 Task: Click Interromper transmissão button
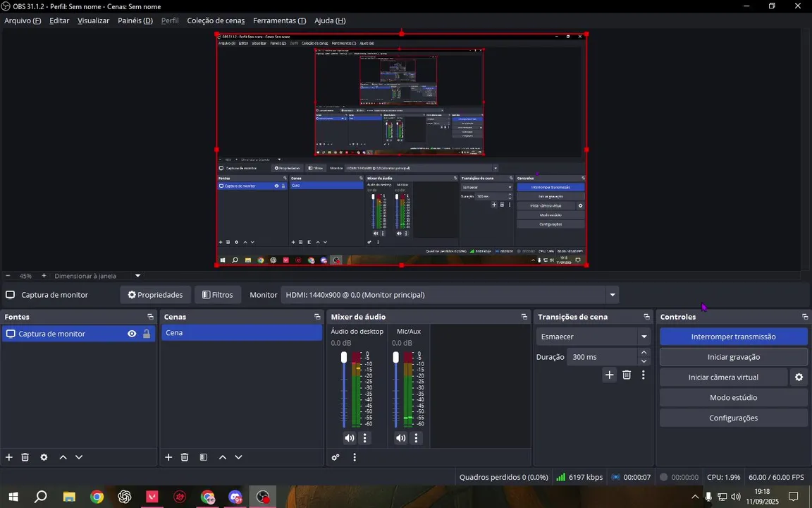[733, 337]
